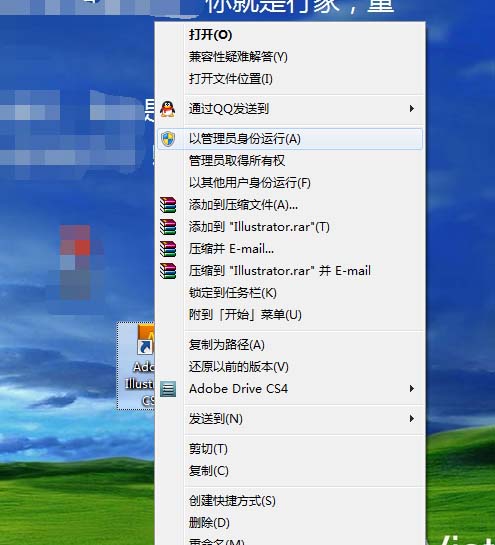The image size is (495, 545).
Task: Expand the Adobe Drive CS4 submenu arrow
Action: [412, 388]
